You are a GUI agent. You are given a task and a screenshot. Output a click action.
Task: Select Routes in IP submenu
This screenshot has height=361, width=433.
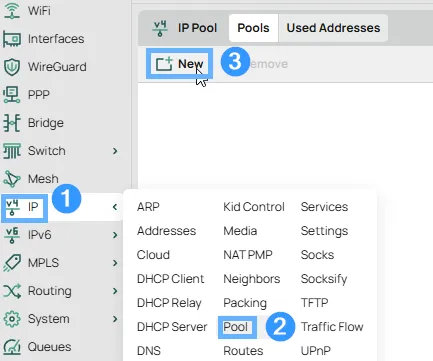click(x=243, y=351)
